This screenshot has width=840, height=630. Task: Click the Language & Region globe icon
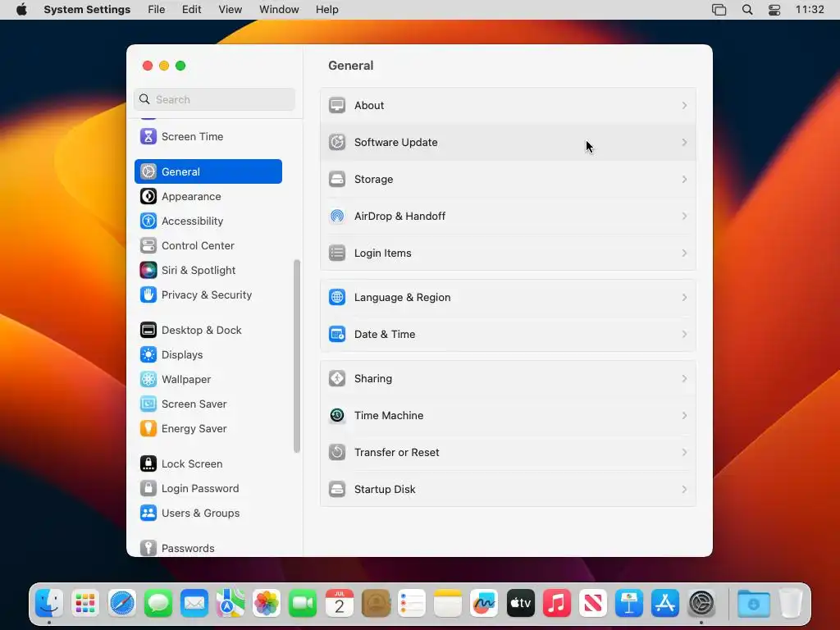(x=337, y=297)
